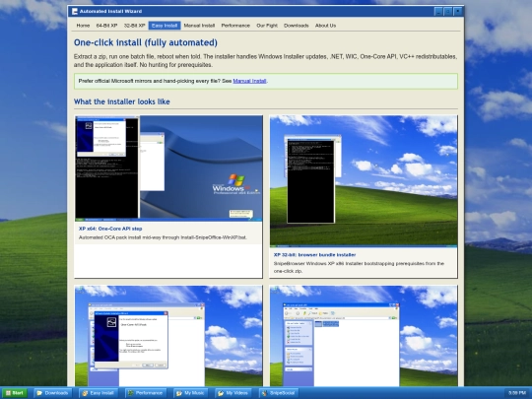This screenshot has height=399, width=532.
Task: Go to the Manual Install tab
Action: [199, 26]
